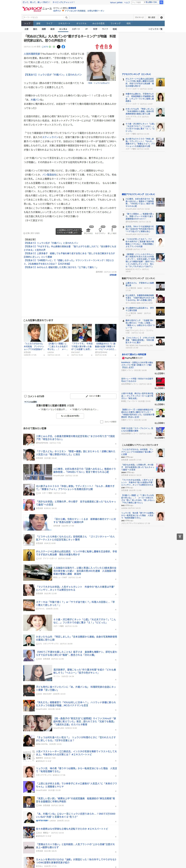The image size is (186, 868).
Task: Open トピックス一覧 link
Action: click(x=155, y=29)
